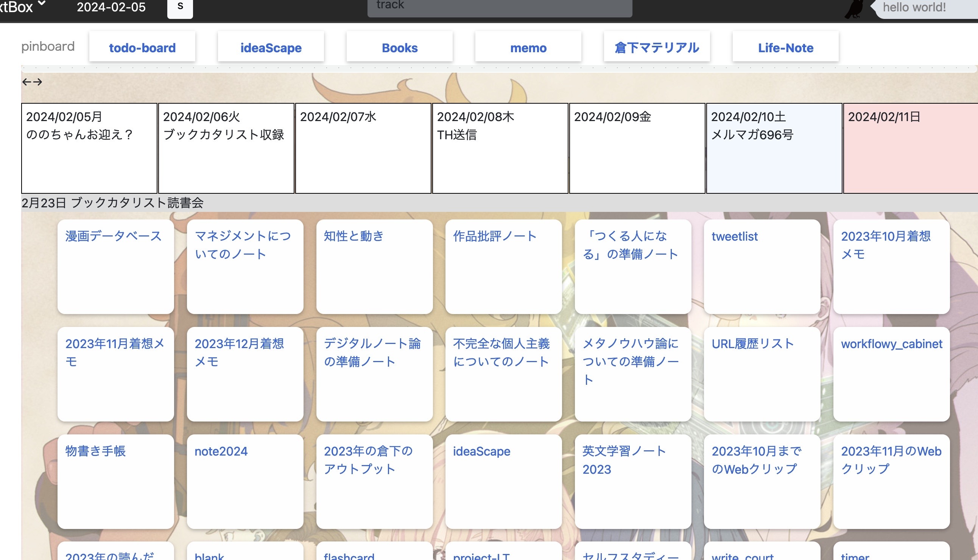The image size is (978, 560).
Task: Open the workflowy_cabinet card
Action: pyautogui.click(x=891, y=374)
